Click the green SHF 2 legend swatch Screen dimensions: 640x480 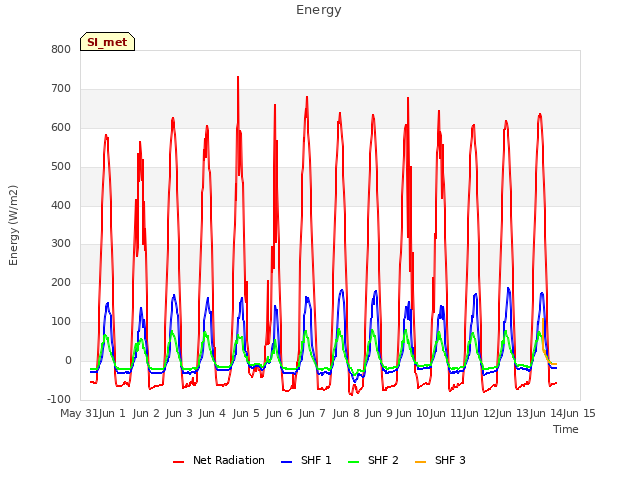(353, 462)
